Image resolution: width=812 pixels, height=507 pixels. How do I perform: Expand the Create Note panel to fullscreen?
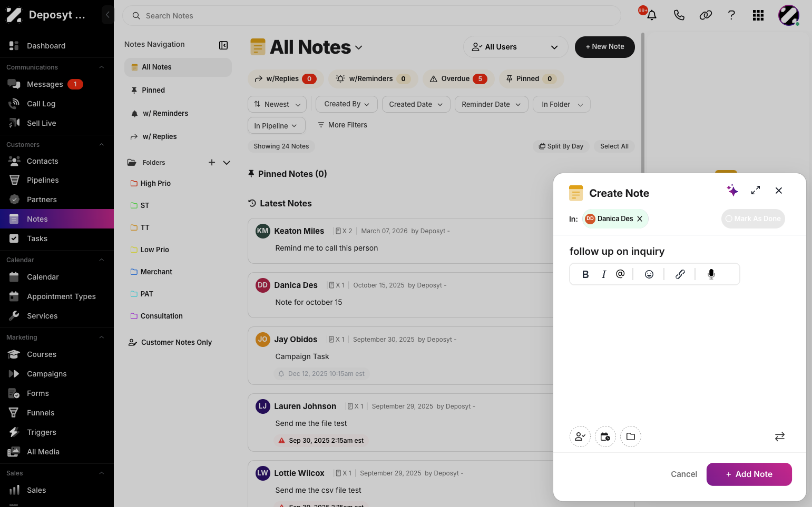756,190
